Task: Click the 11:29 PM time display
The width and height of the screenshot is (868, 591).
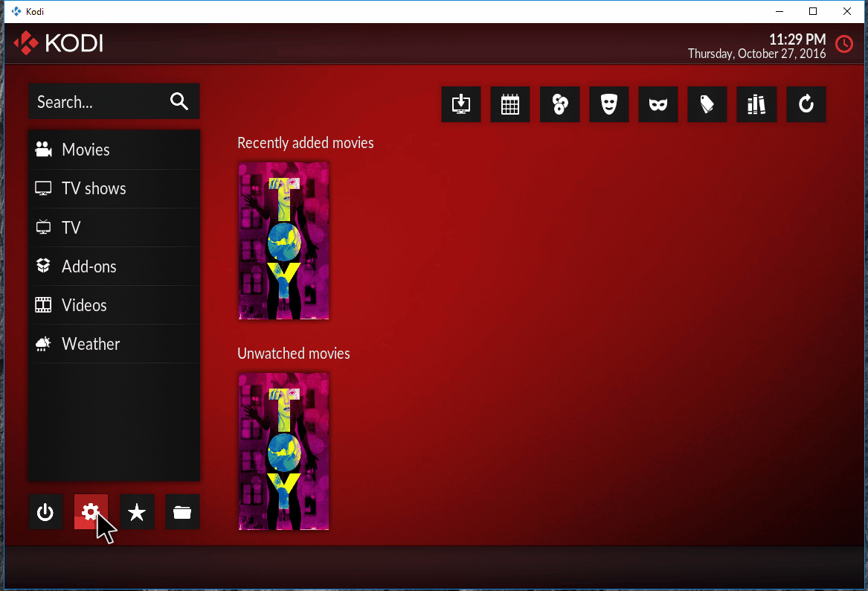Action: (x=797, y=39)
